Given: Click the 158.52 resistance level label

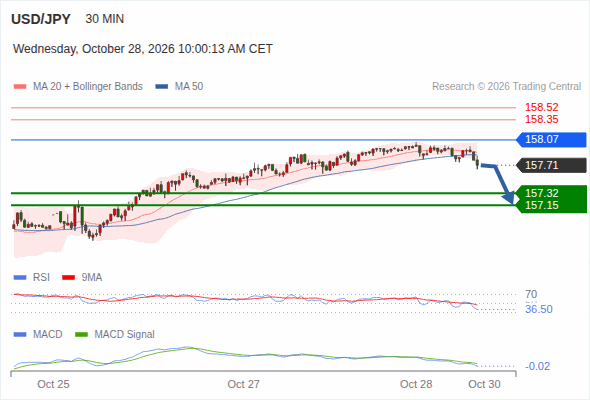Looking at the screenshot, I should click(x=542, y=107).
